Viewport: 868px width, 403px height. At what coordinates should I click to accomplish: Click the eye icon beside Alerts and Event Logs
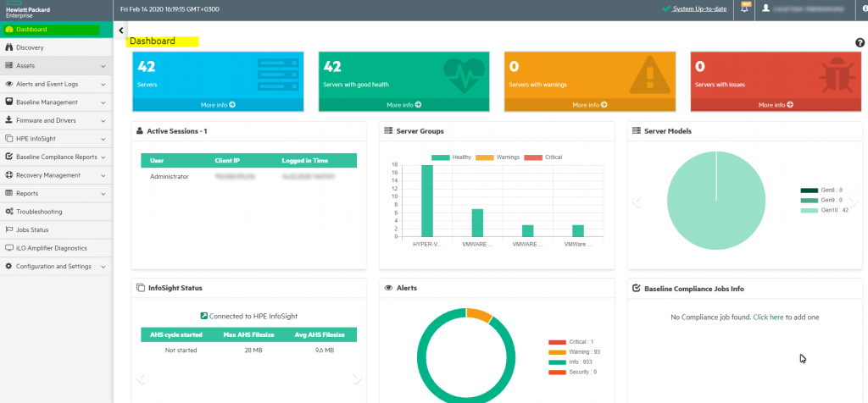[x=8, y=84]
